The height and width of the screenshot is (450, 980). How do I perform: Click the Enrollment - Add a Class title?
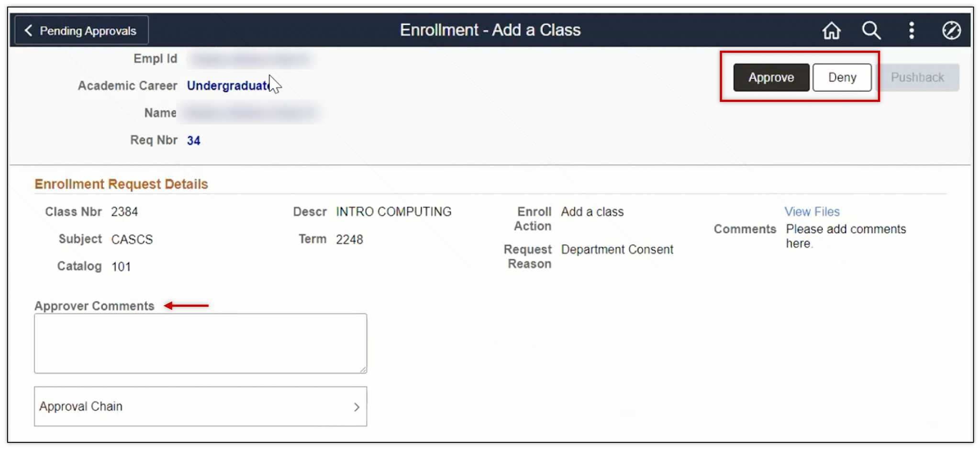(490, 30)
